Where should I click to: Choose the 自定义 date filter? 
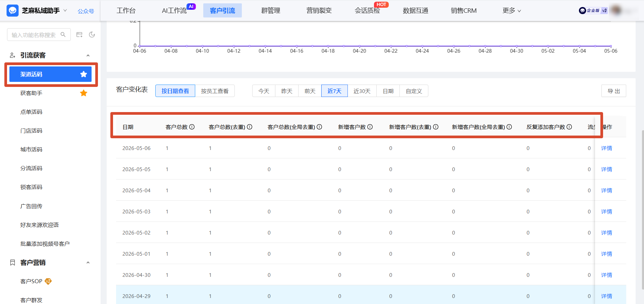(x=414, y=91)
